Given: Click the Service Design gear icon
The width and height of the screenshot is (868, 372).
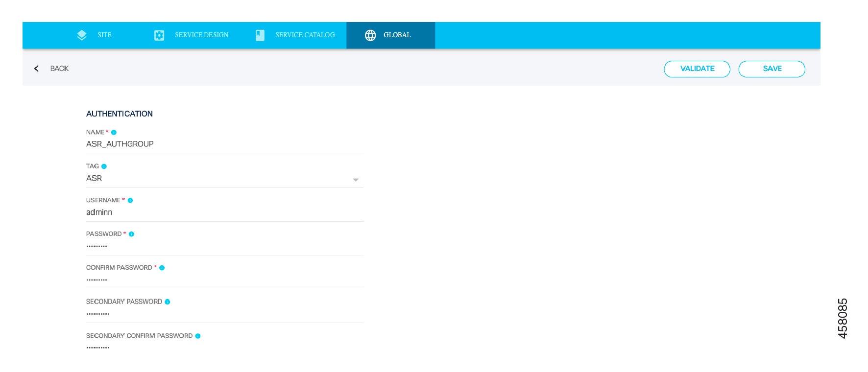Looking at the screenshot, I should 159,35.
